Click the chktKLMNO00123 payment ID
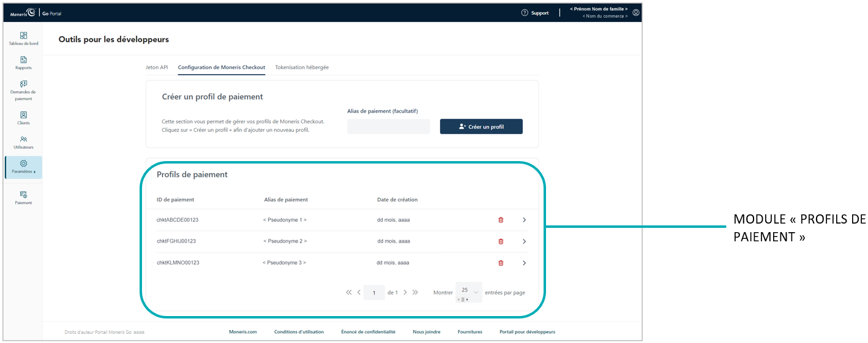 (178, 263)
